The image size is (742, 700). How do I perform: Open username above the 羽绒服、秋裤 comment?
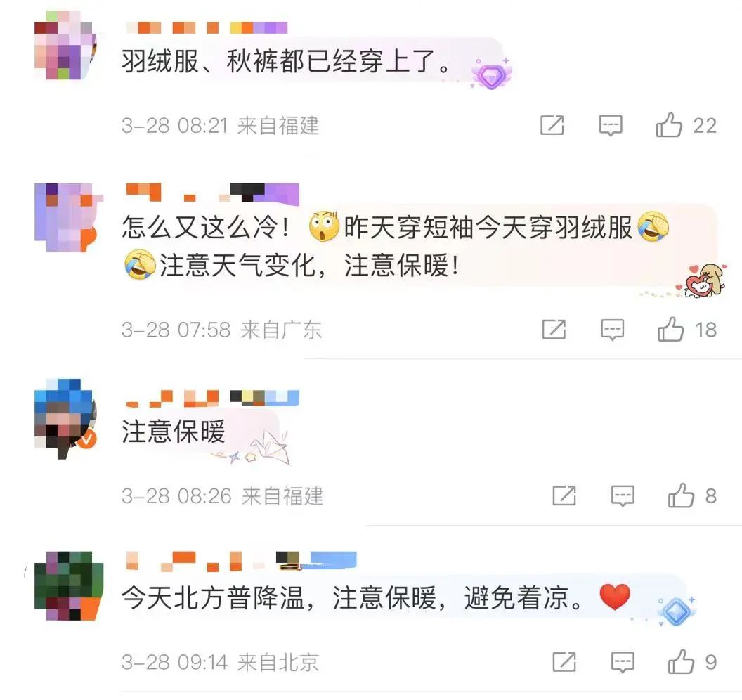[207, 27]
